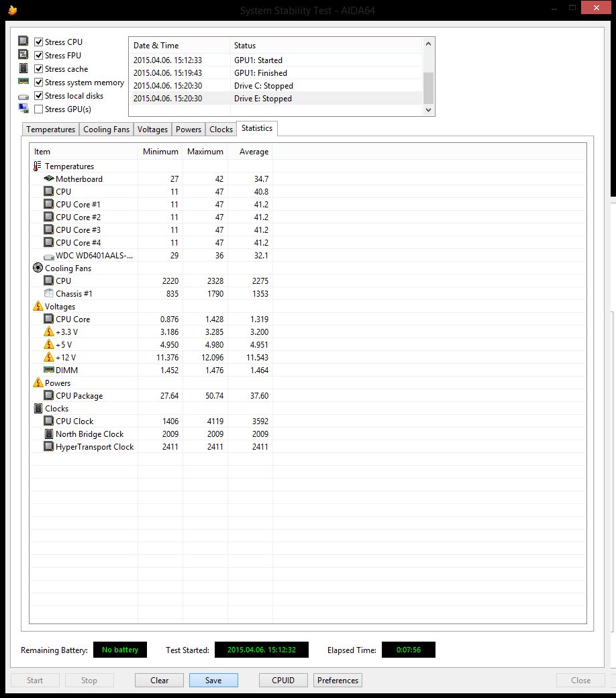Click the icon next to CPU Core #1
This screenshot has width=616, height=698.
pyautogui.click(x=48, y=204)
